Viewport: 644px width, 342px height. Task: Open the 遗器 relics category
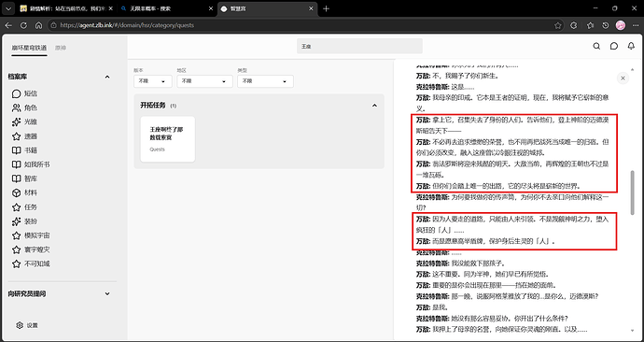25,136
